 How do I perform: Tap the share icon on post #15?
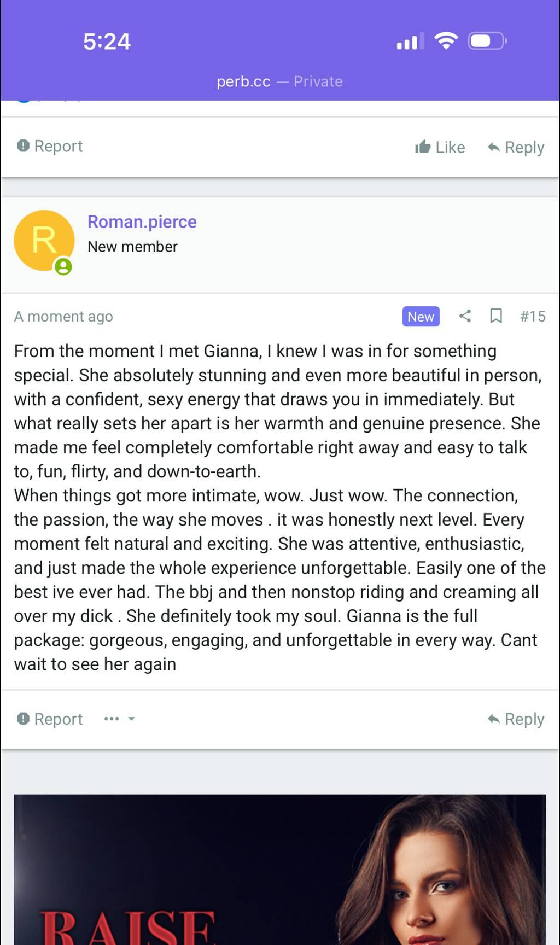click(x=465, y=316)
